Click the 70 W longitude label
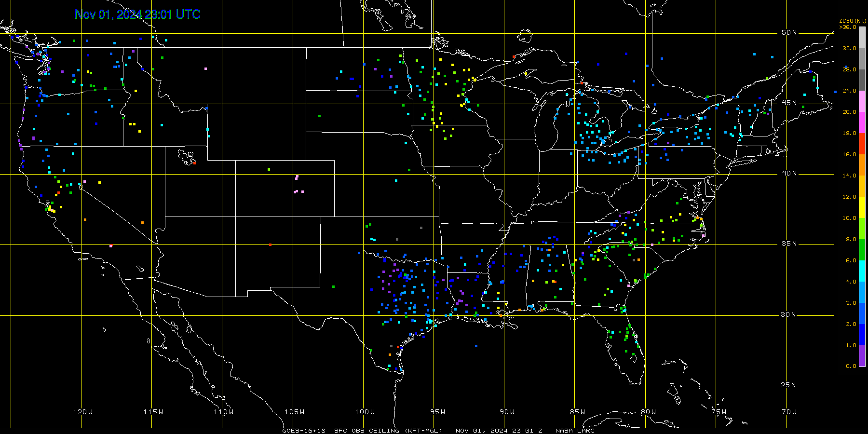 tap(789, 412)
